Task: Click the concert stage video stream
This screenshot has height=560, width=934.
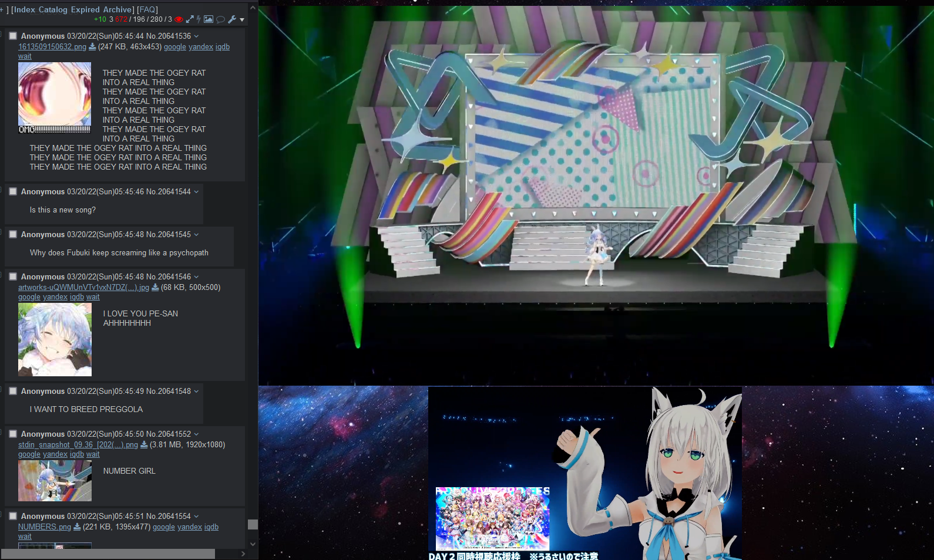Action: pos(596,195)
